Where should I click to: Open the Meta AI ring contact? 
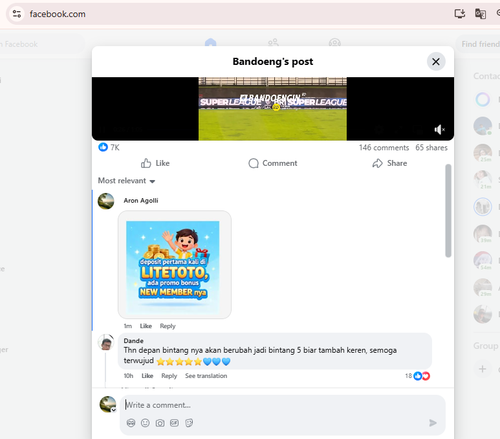click(483, 99)
